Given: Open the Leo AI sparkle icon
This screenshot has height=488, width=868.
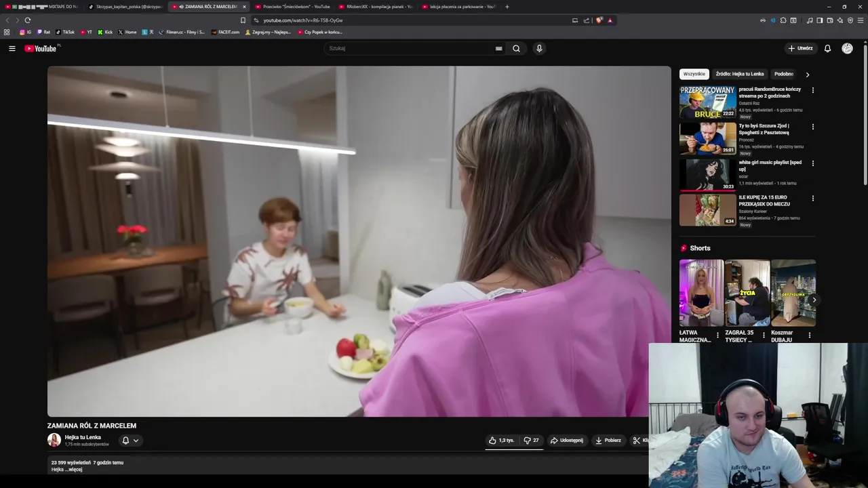Looking at the screenshot, I should click(840, 20).
